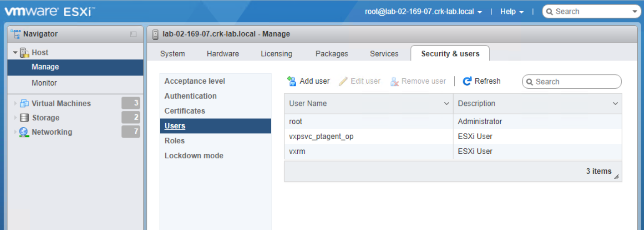Click the VMware ESXi logo
644x230 pixels.
coord(49,12)
